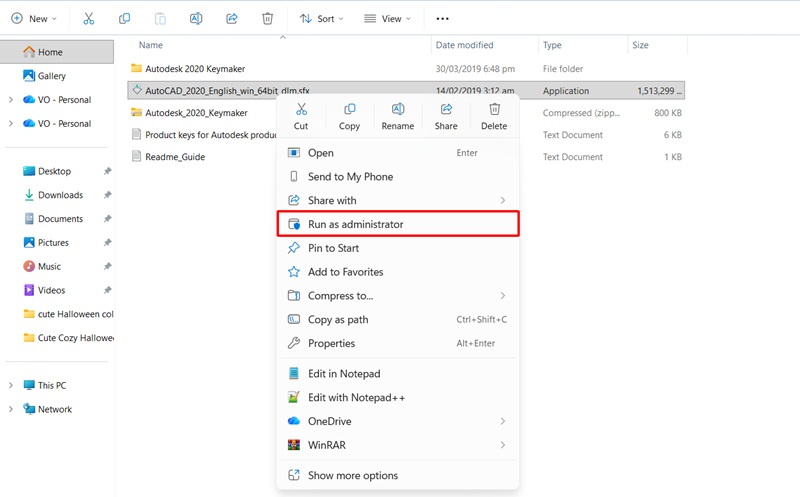
Task: Select Add to Favorites
Action: [x=398, y=272]
